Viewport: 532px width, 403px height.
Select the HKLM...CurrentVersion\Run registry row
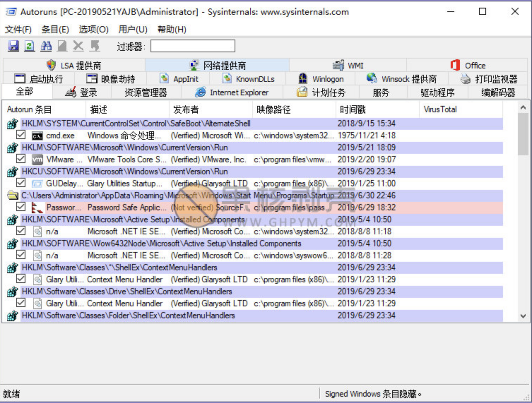coord(255,148)
